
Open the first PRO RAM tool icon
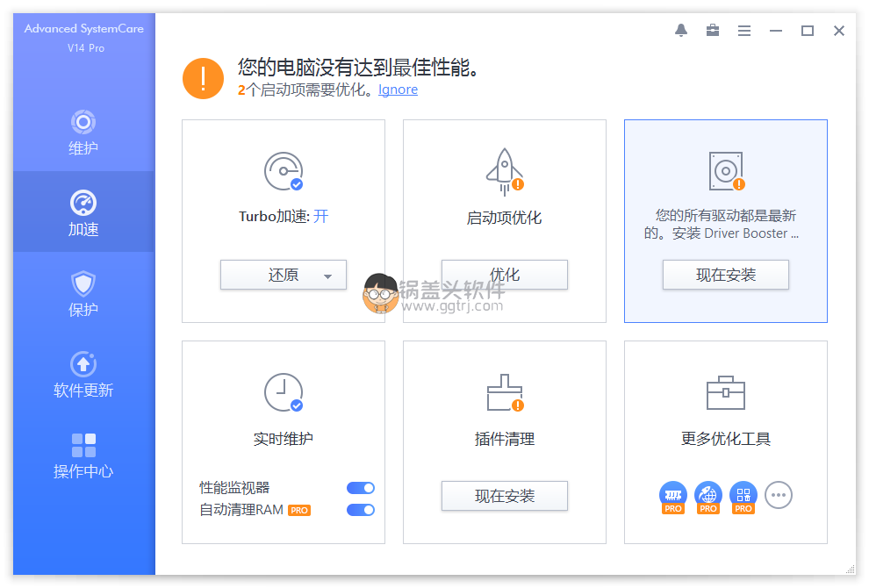click(x=672, y=497)
